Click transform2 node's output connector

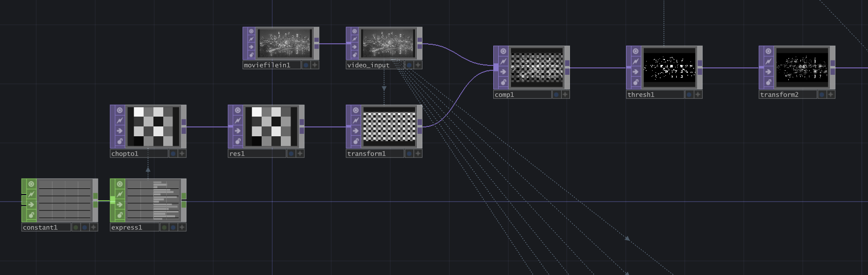(833, 67)
